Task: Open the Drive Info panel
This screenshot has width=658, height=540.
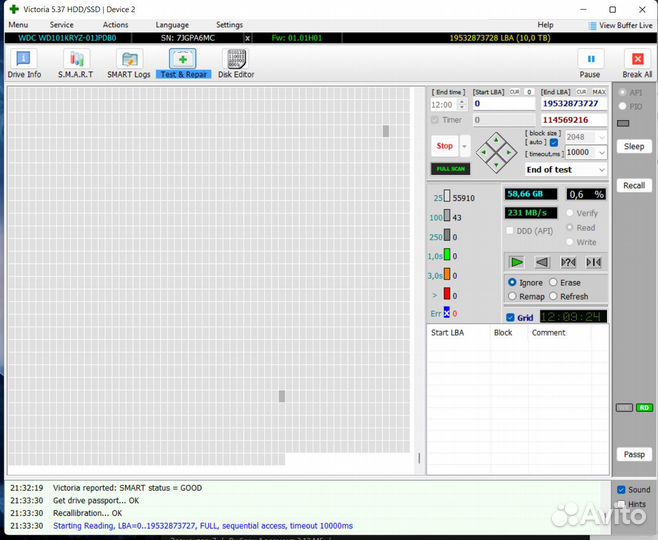Action: point(24,63)
